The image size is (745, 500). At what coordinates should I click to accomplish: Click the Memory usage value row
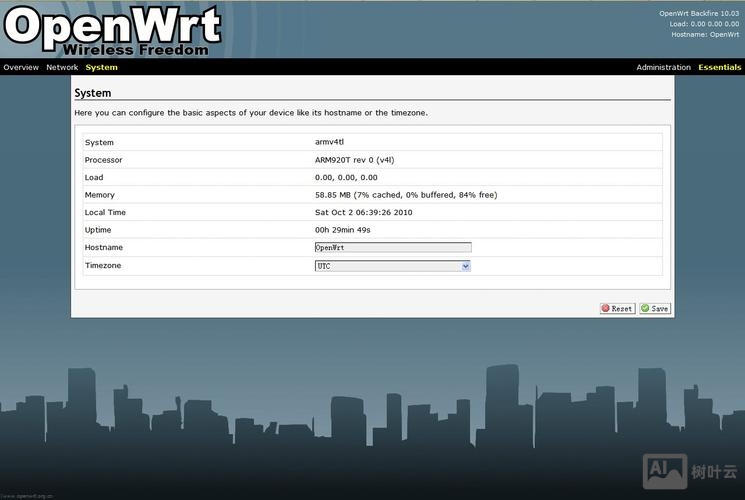405,195
